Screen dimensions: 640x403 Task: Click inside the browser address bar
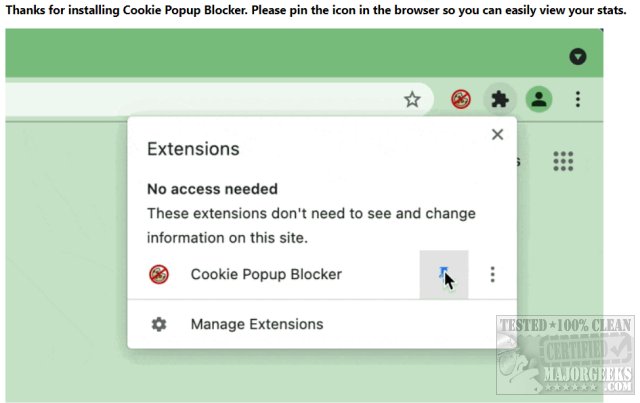200,99
